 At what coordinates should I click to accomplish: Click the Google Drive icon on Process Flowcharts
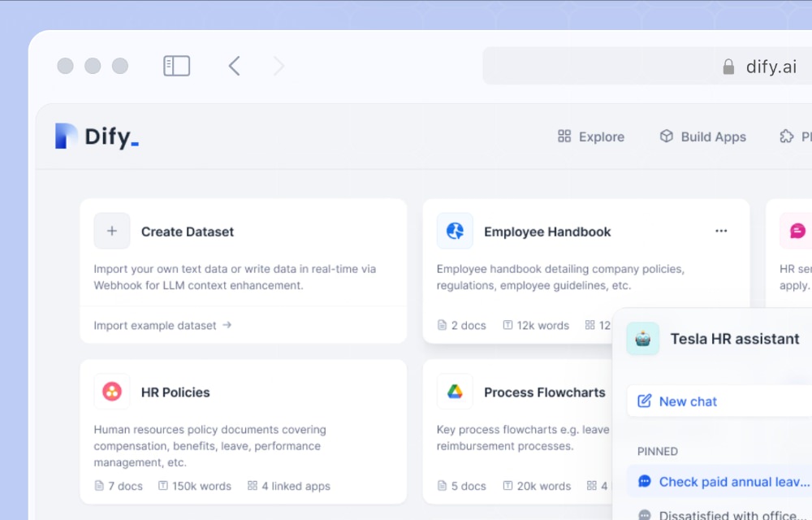pos(455,392)
